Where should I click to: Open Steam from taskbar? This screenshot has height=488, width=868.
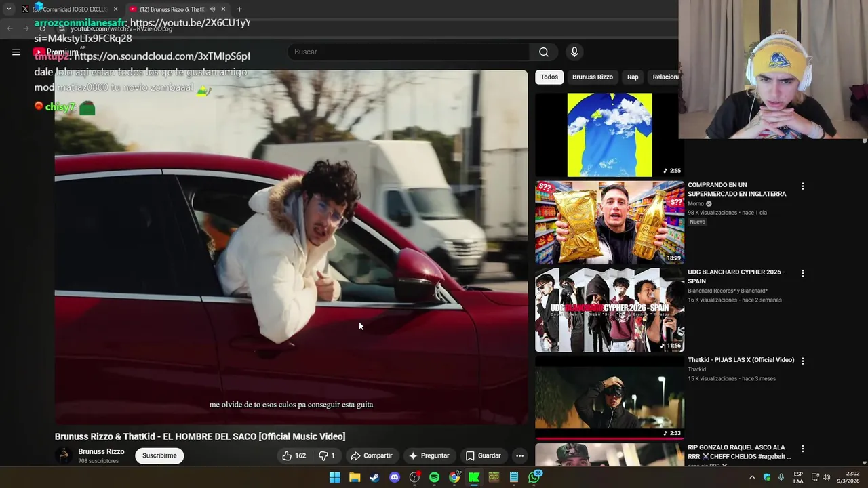point(374,477)
